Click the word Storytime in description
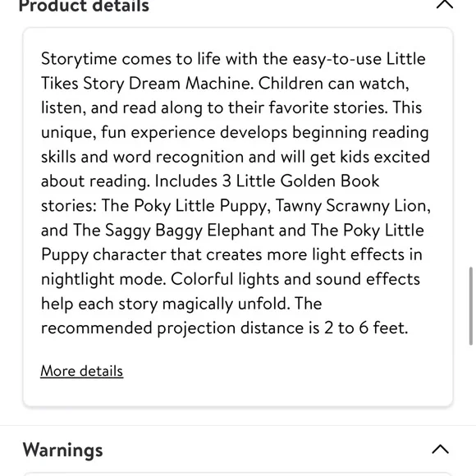Screen dimensions: 476x476 pos(79,59)
